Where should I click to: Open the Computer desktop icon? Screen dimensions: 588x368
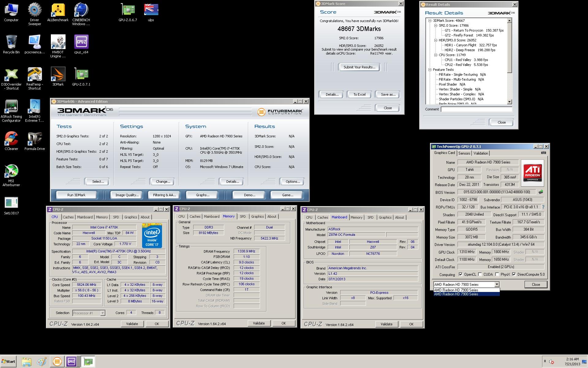pyautogui.click(x=11, y=12)
